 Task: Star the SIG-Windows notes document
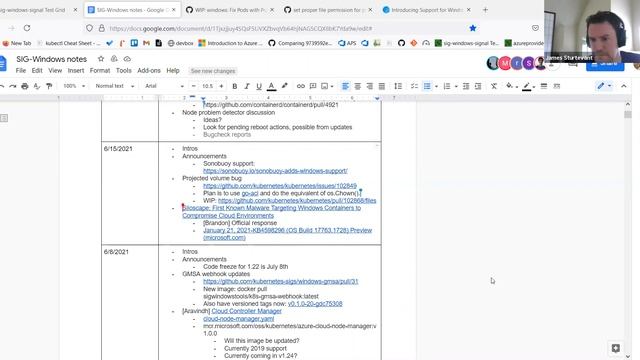point(101,59)
